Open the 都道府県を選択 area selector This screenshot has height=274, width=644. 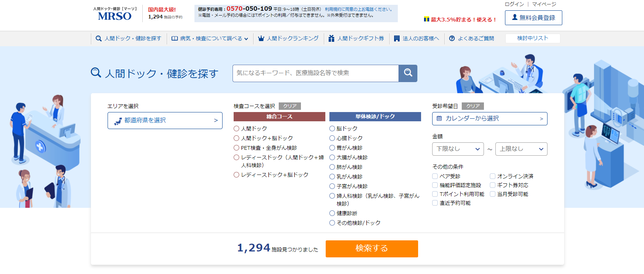165,121
